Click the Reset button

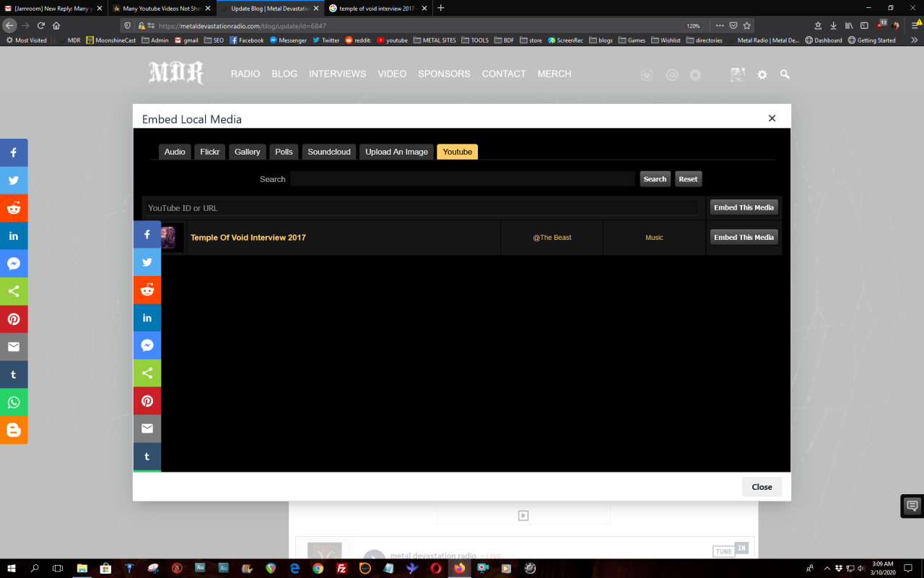[x=689, y=179]
